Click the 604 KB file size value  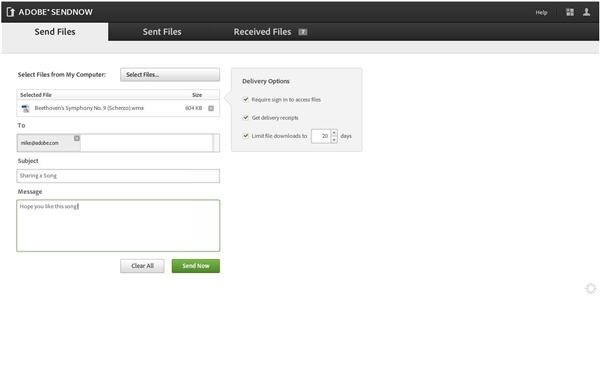tap(194, 108)
